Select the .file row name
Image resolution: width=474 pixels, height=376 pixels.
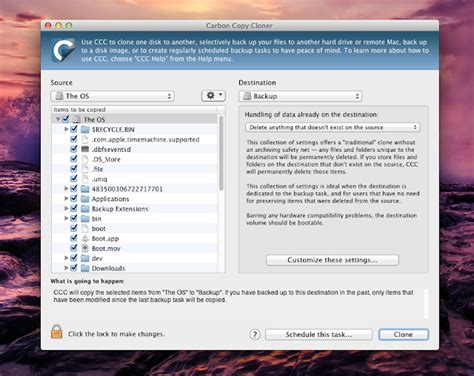(97, 169)
